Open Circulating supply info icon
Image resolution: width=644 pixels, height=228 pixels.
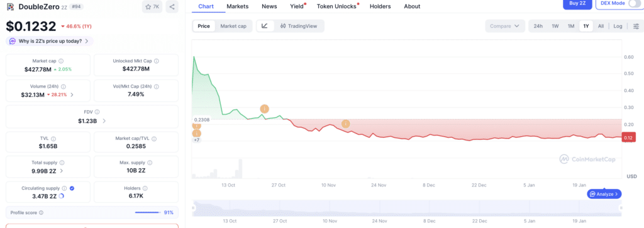point(65,188)
